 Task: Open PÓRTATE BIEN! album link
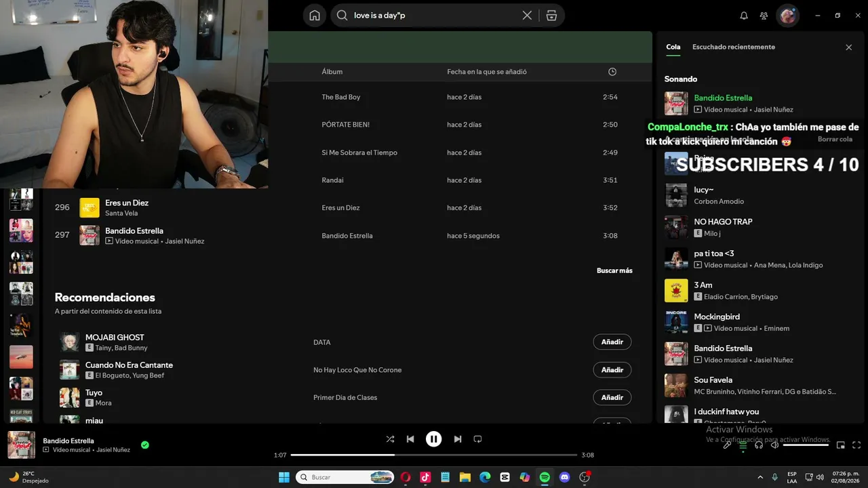point(346,125)
